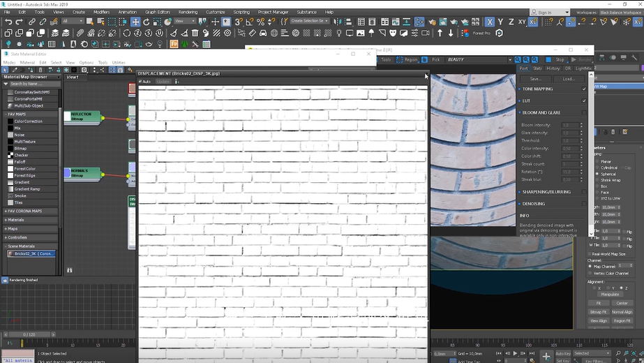Click the binoculars icon in Slate editor
This screenshot has height=363, width=644.
(69, 270)
